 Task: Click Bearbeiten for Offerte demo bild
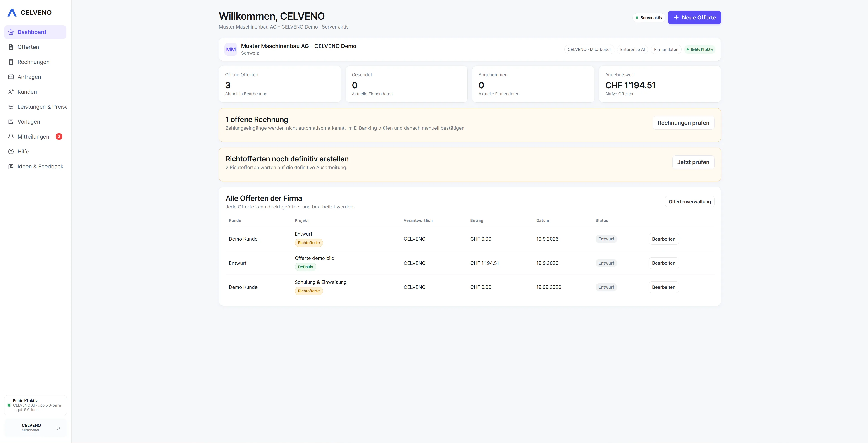[663, 263]
